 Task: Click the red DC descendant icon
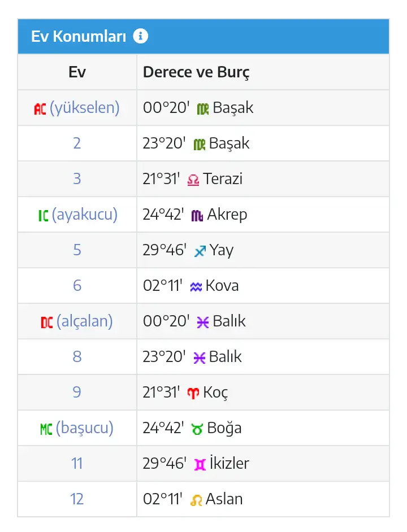[x=47, y=322]
